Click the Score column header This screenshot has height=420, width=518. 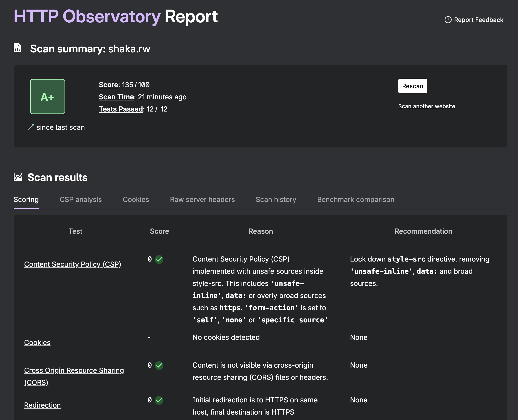click(159, 231)
